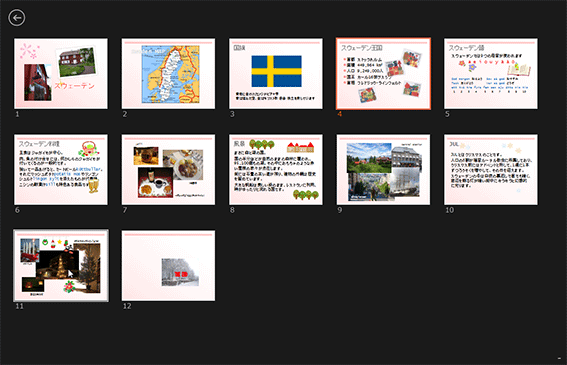Click the snowy landscape picture in slide 12
Image resolution: width=567 pixels, height=365 pixels.
(180, 272)
